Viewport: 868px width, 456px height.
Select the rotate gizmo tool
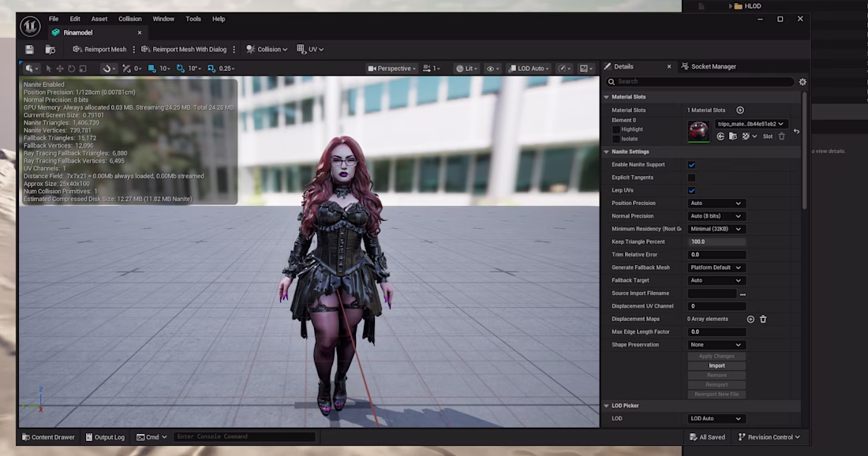71,69
